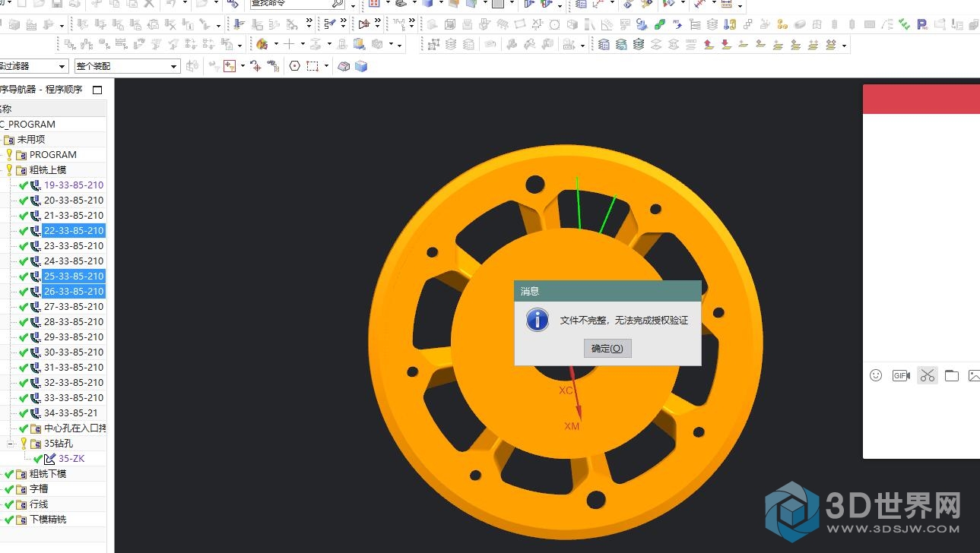Image resolution: width=980 pixels, height=553 pixels.
Task: Select the 30-33-85-210 operation
Action: pos(74,352)
